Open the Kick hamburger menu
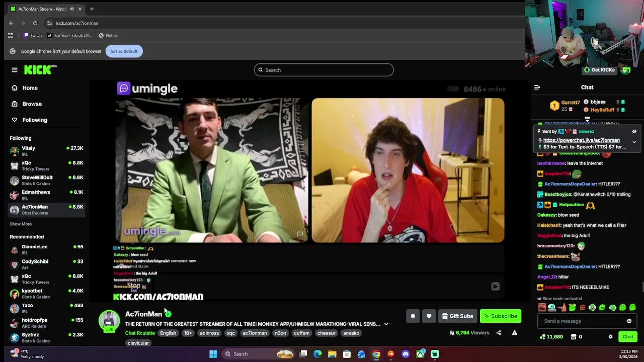644x362 pixels. [x=15, y=70]
